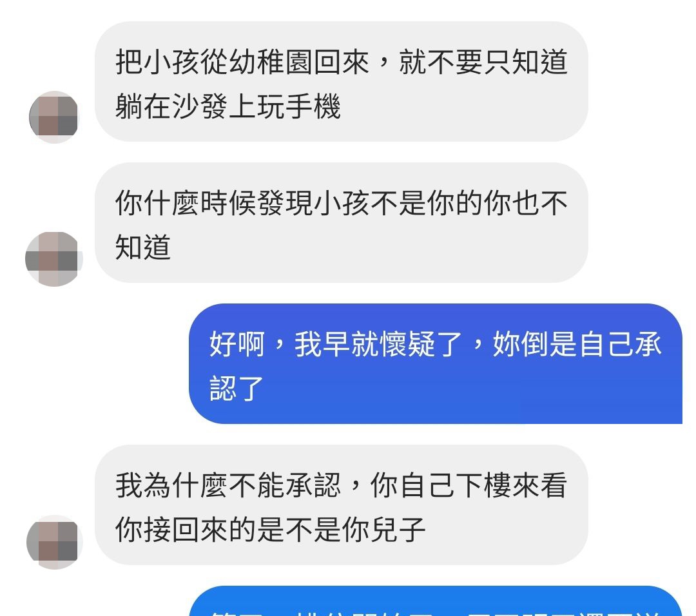Click the word 手機 in the first message
The image size is (696, 616).
coord(313,106)
